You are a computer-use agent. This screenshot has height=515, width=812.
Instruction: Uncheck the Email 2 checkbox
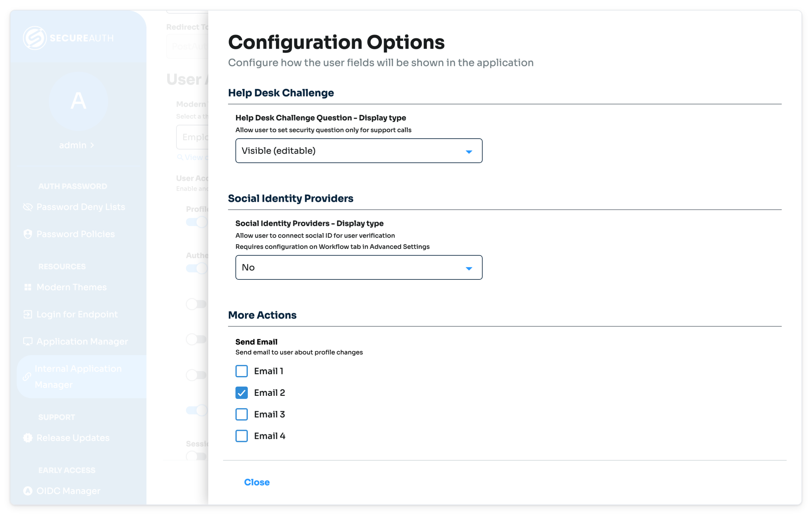[x=241, y=392]
